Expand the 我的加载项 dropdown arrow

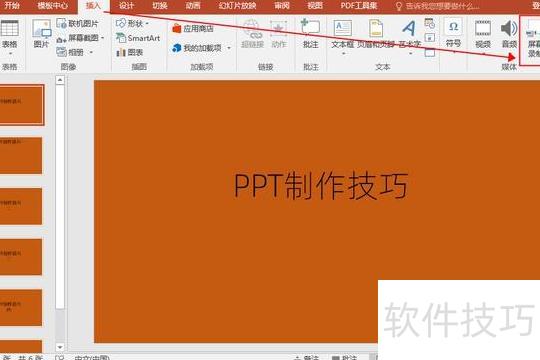point(229,48)
